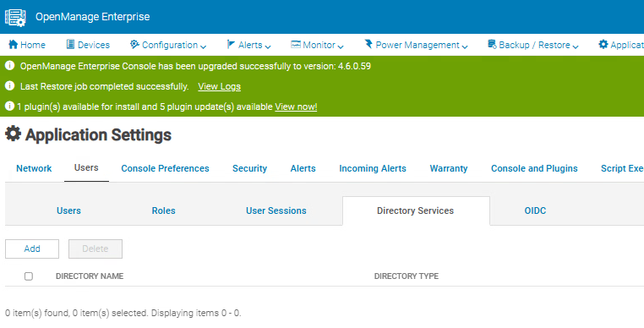Click the large gear beside Application Settings heading
The width and height of the screenshot is (644, 328).
click(14, 134)
